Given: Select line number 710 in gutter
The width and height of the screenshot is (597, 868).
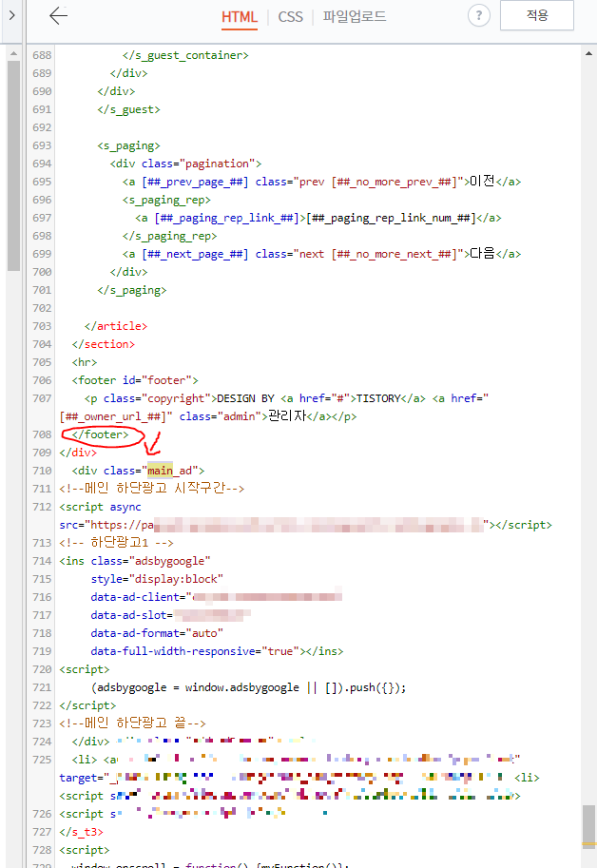Looking at the screenshot, I should click(x=42, y=471).
